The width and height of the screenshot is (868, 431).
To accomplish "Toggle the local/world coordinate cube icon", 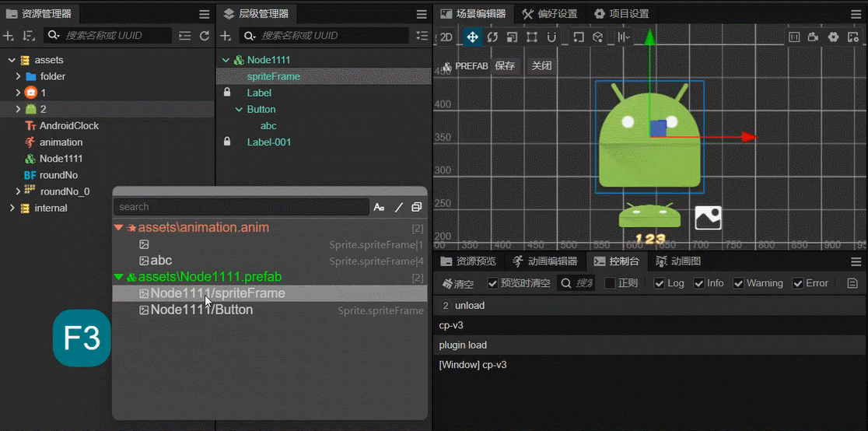I will tap(597, 37).
